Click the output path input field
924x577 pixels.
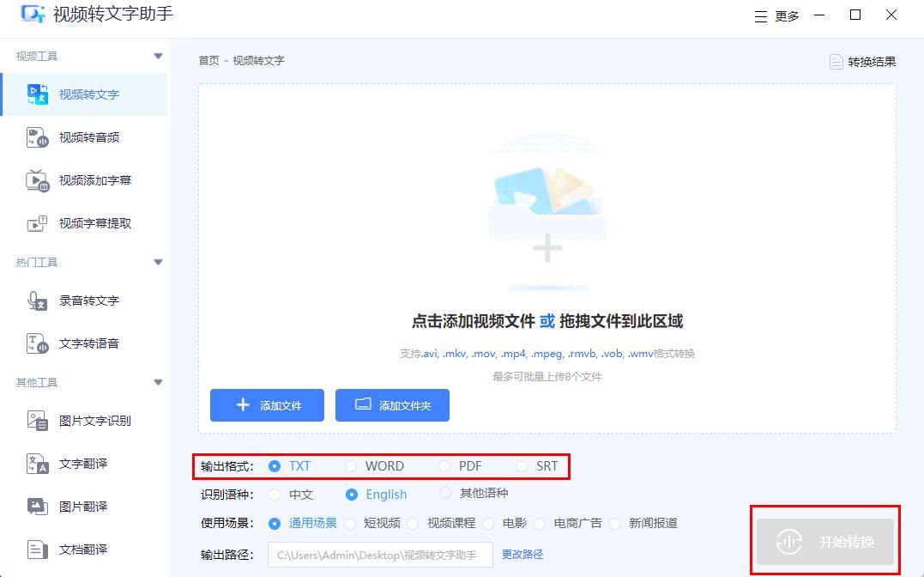(x=380, y=555)
